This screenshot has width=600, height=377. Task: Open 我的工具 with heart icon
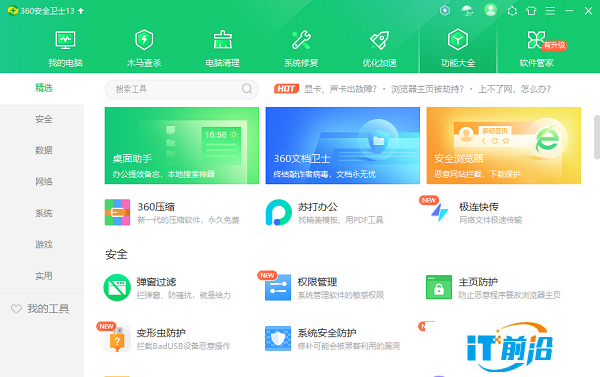coord(40,308)
